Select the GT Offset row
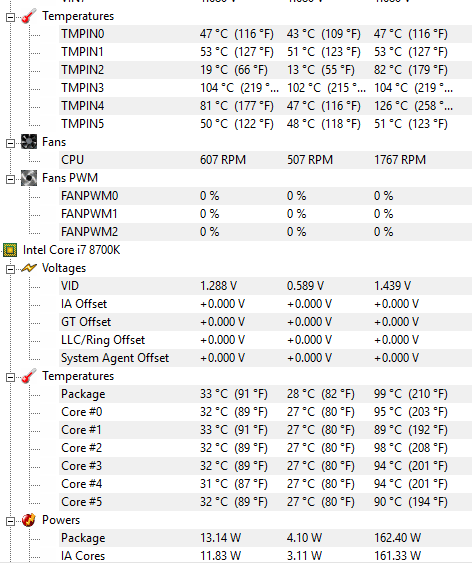The image size is (472, 564). click(x=266, y=322)
